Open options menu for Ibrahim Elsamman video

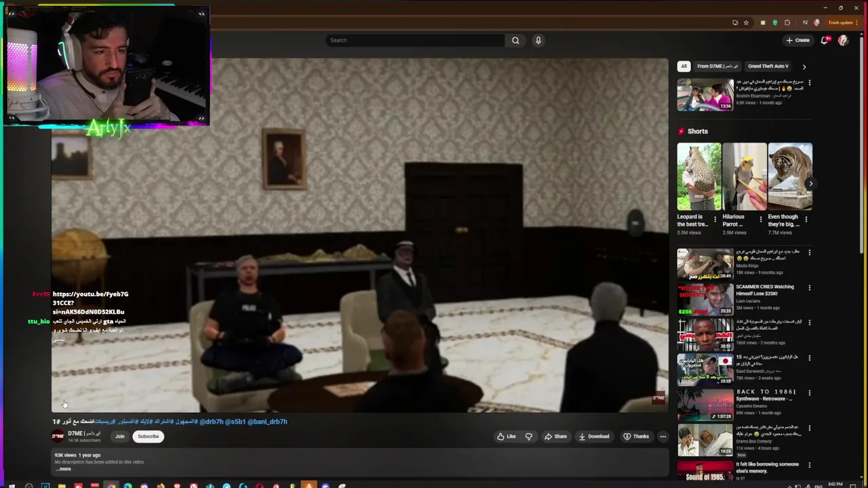point(809,83)
